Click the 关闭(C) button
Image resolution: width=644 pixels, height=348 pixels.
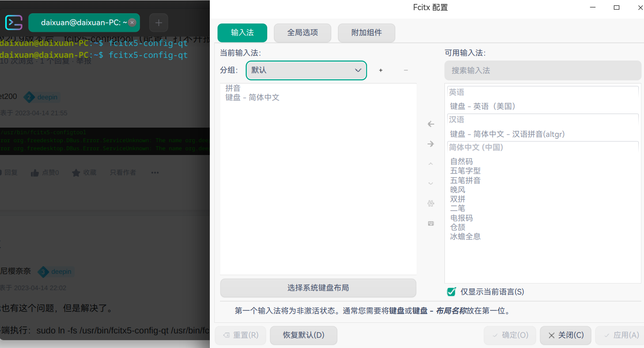coord(565,335)
